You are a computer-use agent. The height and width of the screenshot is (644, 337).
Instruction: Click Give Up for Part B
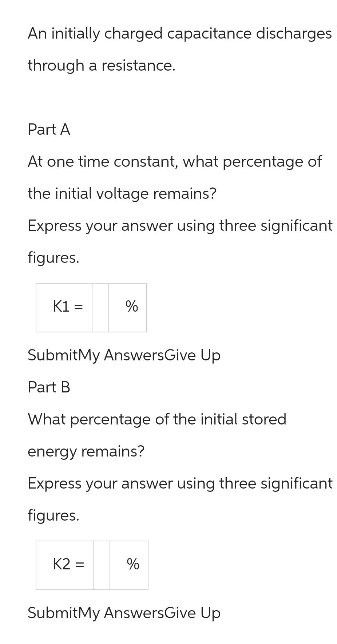(192, 613)
